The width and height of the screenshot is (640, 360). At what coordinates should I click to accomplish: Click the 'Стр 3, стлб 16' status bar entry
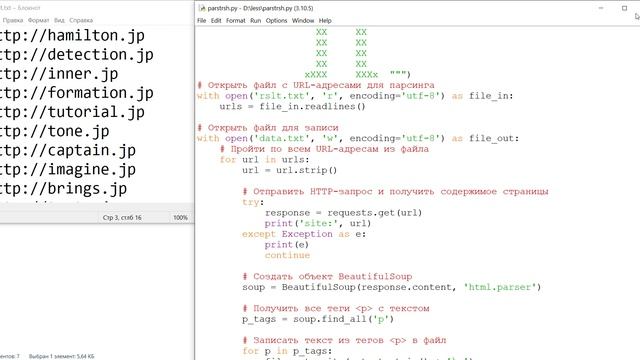pyautogui.click(x=122, y=218)
